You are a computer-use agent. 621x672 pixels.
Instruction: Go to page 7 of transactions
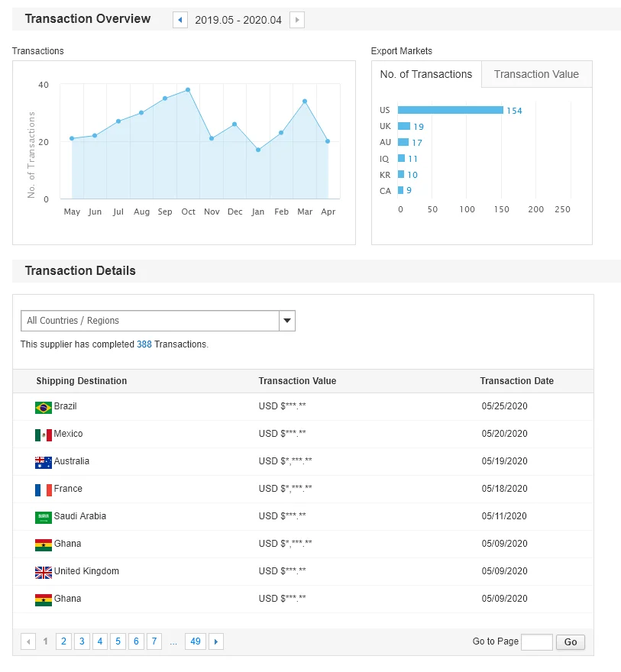[x=154, y=641]
